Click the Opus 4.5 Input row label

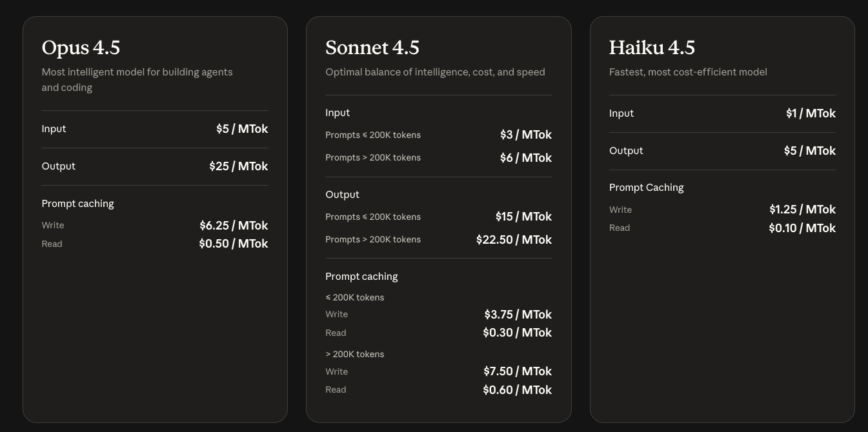pyautogui.click(x=54, y=129)
